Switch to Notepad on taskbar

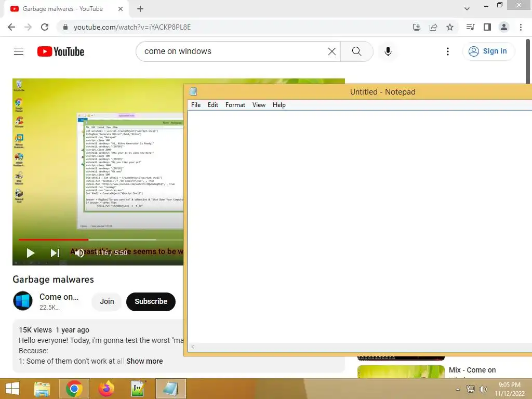click(170, 389)
